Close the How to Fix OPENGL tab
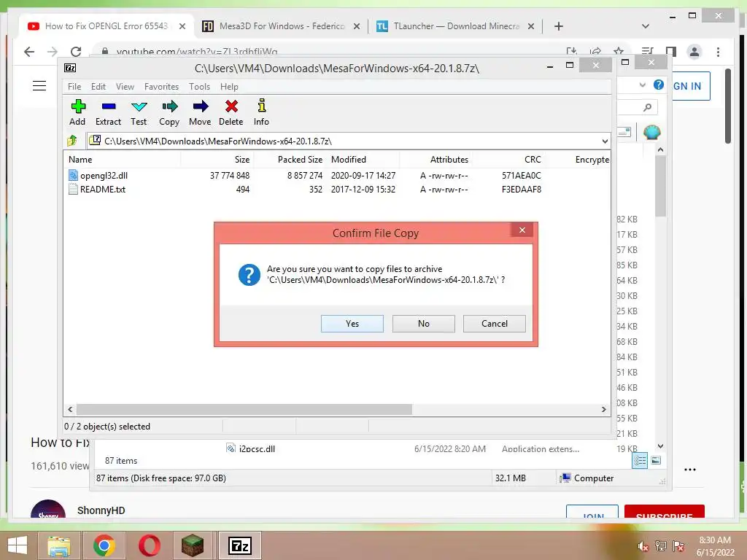 click(182, 26)
